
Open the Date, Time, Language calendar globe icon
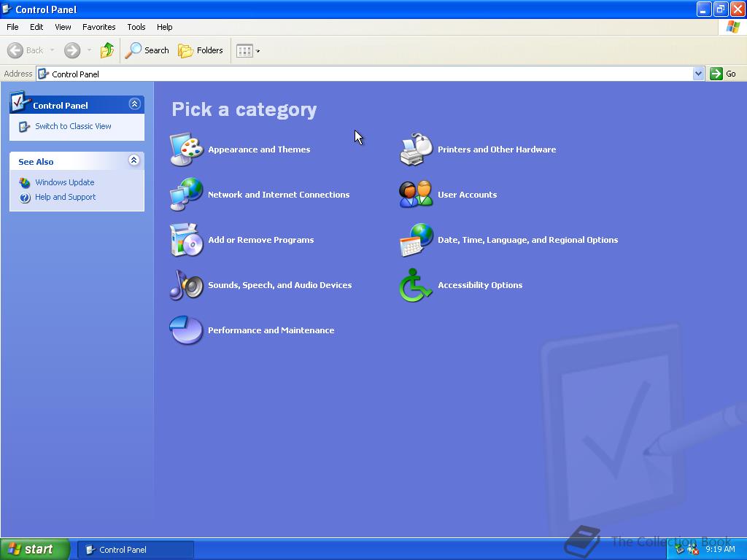pos(416,239)
